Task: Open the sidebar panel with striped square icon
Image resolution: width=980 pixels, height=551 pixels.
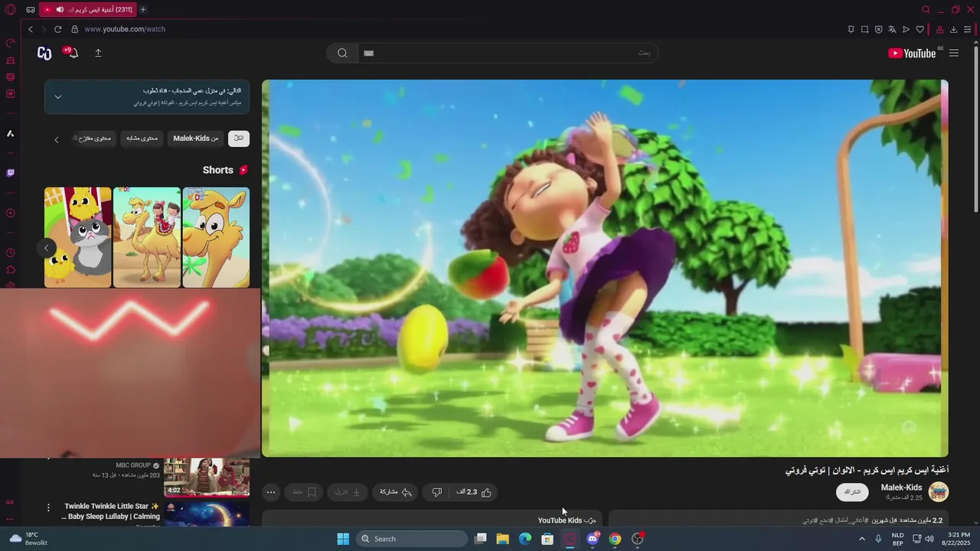Action: coord(11,77)
